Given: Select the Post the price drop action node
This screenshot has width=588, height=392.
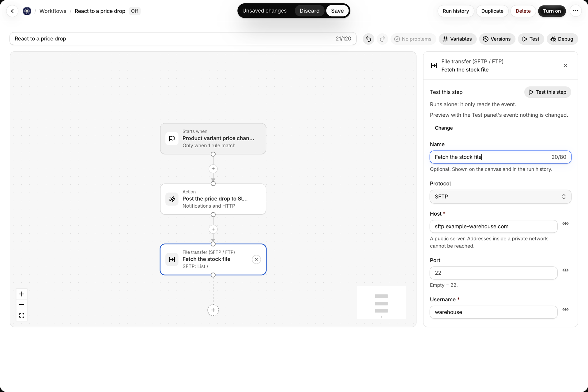Looking at the screenshot, I should (213, 199).
